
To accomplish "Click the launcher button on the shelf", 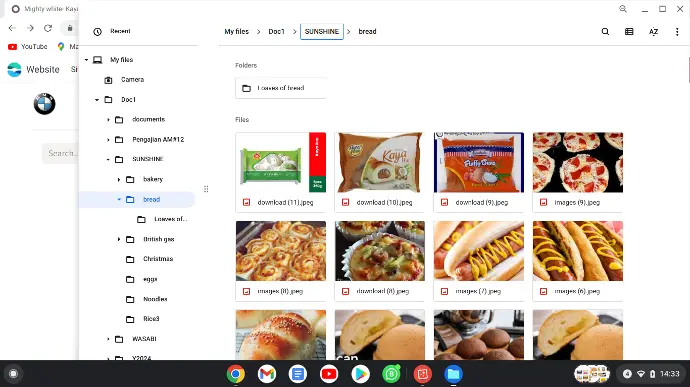I will point(13,374).
